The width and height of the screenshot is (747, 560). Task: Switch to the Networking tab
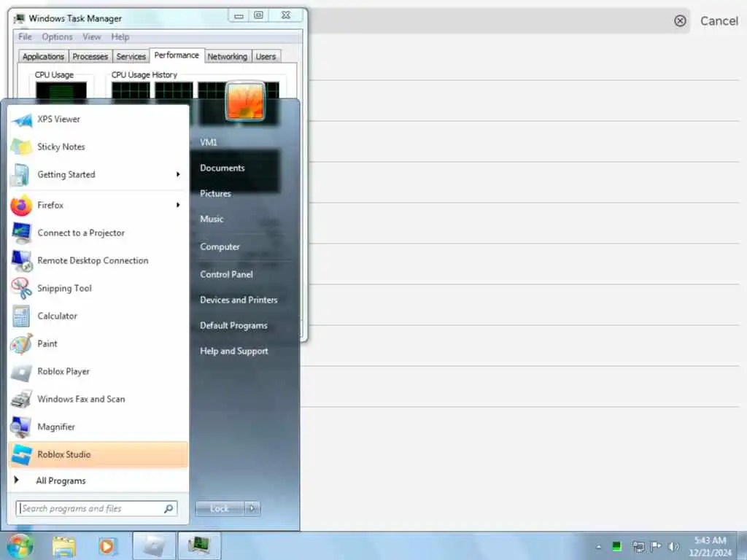click(228, 56)
